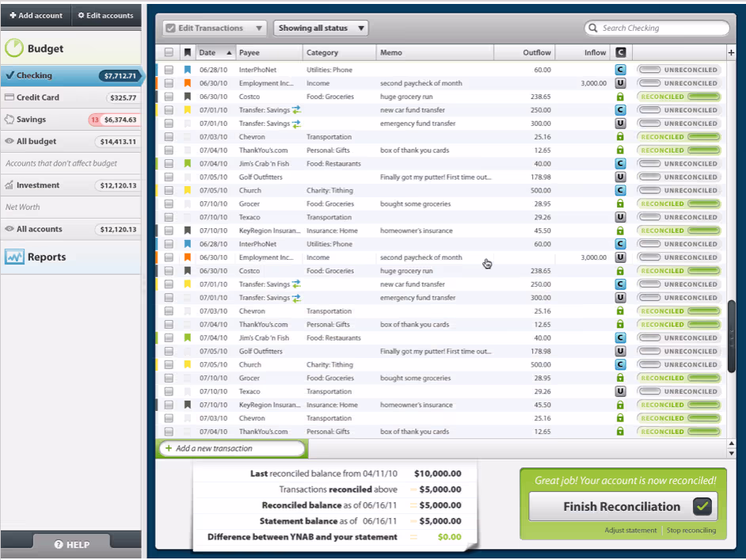Click the search magnifier icon
Image resolution: width=746 pixels, height=560 pixels.
pos(593,28)
